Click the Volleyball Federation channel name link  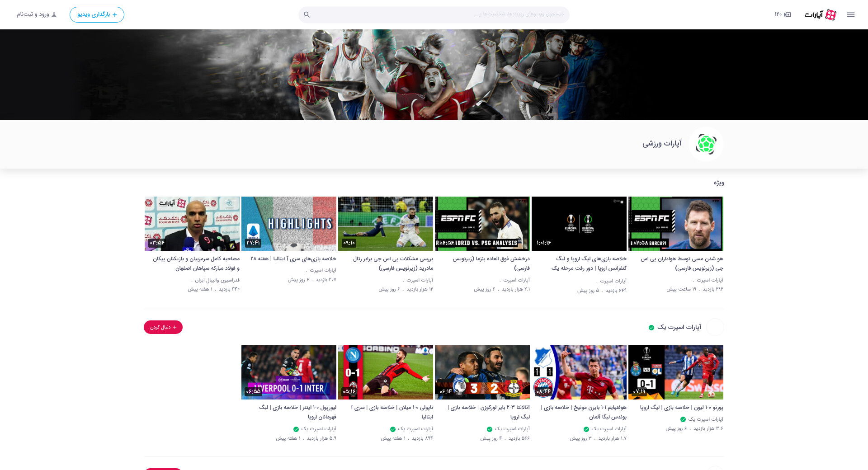coord(217,280)
